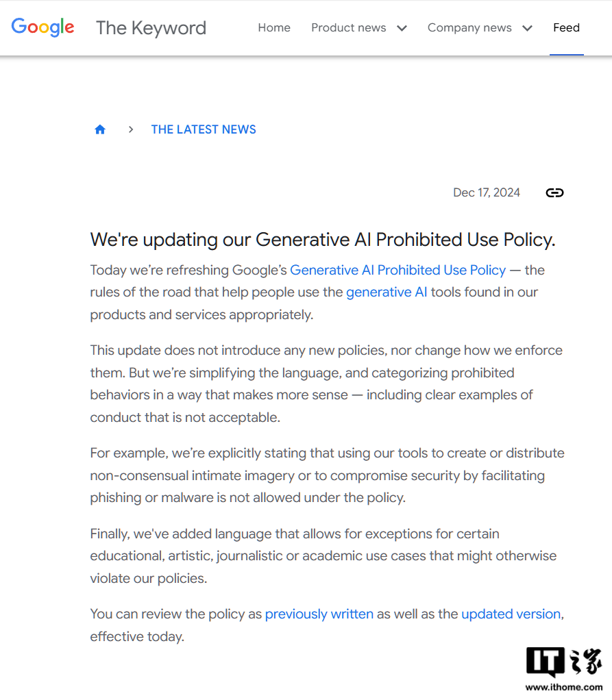This screenshot has width=612, height=700.
Task: Click the Dec 17, 2024 date
Action: pos(487,192)
